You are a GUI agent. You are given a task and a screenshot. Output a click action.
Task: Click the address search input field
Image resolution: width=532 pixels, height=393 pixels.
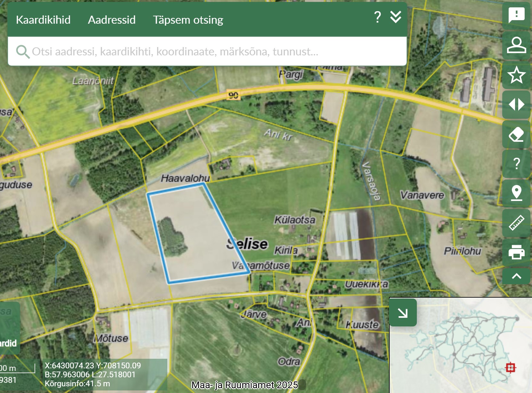pyautogui.click(x=205, y=52)
